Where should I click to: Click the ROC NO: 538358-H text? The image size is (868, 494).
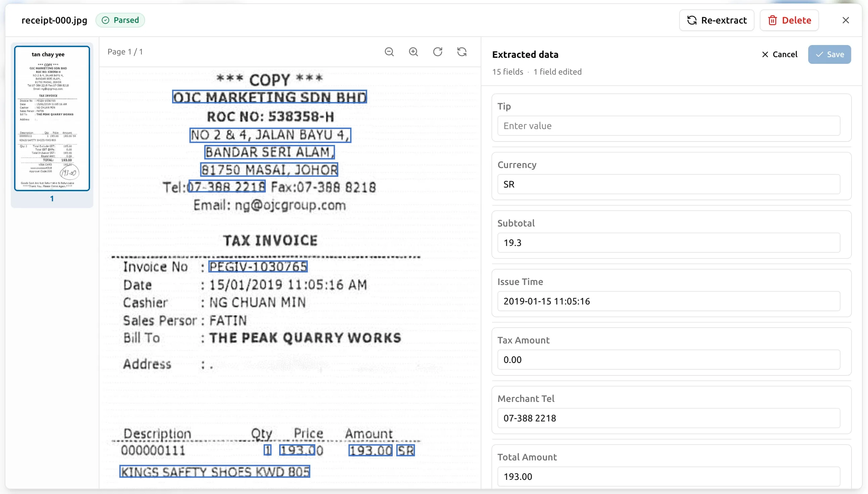tap(270, 117)
